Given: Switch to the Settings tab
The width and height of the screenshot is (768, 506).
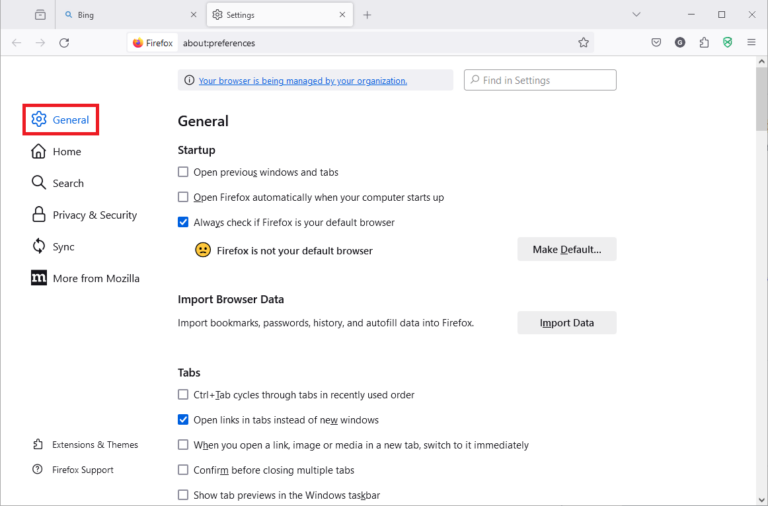Looking at the screenshot, I should [x=280, y=15].
